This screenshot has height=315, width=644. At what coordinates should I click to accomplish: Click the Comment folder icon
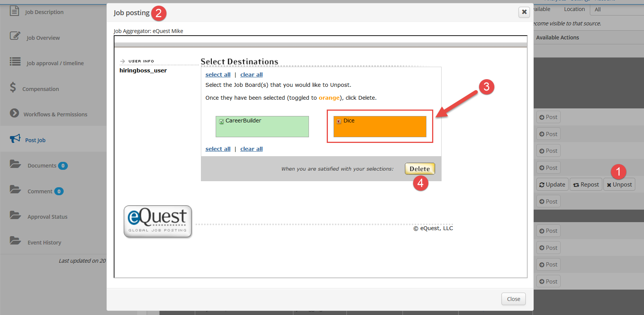pos(15,190)
